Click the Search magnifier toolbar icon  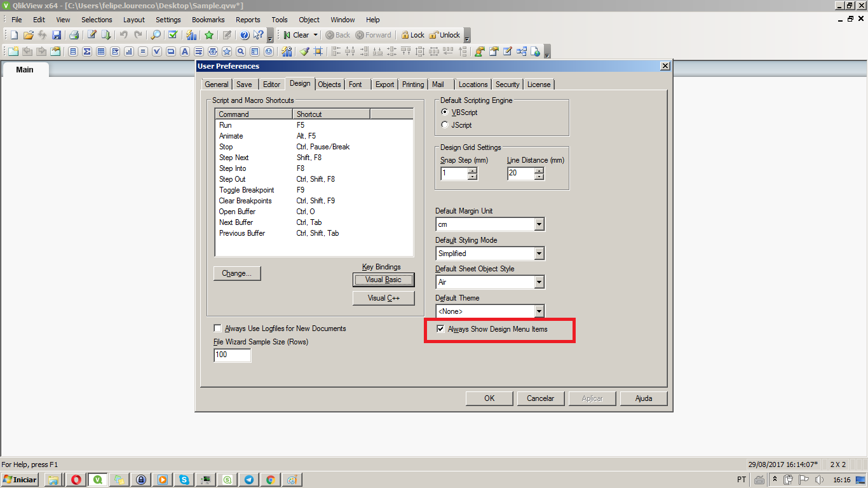155,35
